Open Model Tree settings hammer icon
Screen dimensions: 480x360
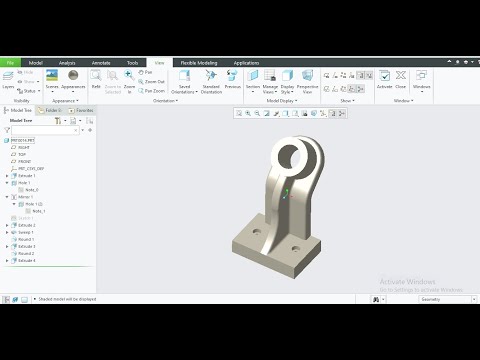pos(58,121)
